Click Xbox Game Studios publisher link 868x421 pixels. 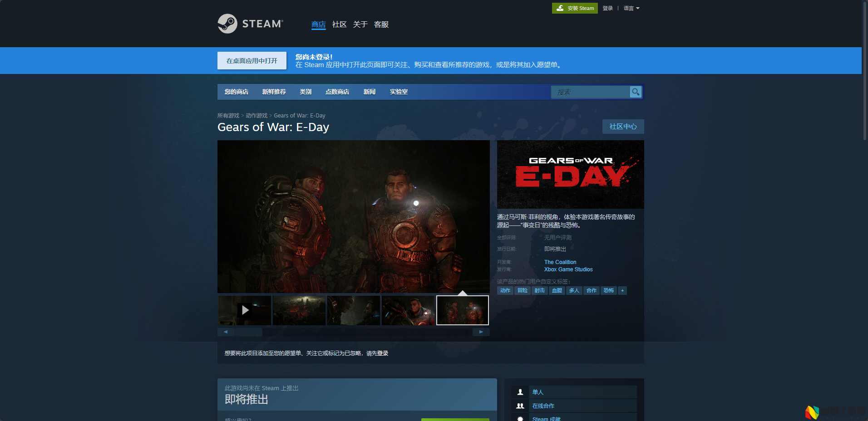[x=568, y=269]
